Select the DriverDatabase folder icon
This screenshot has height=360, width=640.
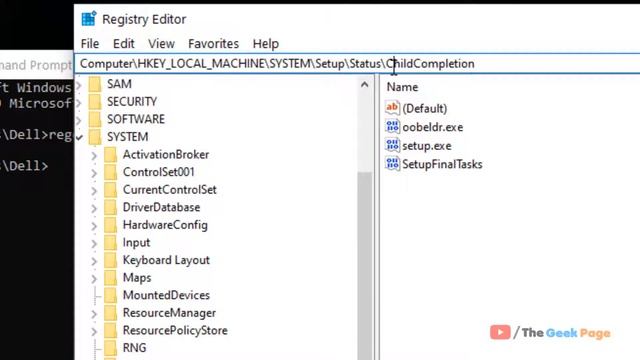coord(111,207)
